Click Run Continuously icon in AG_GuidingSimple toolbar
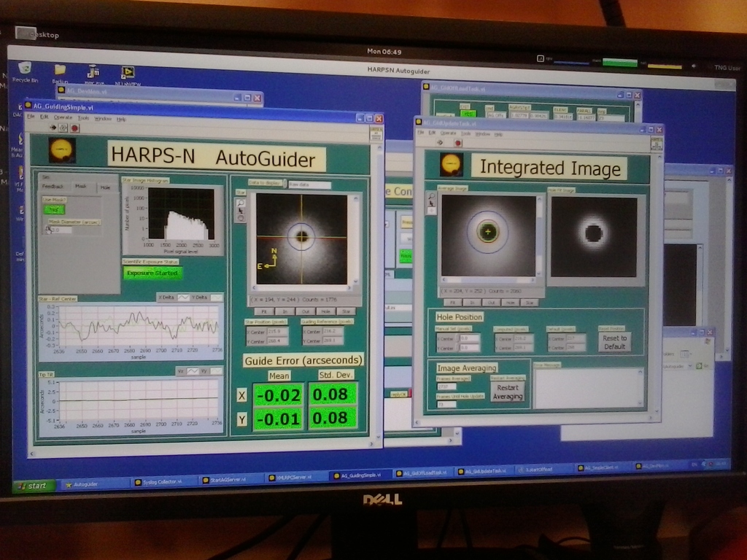This screenshot has height=560, width=747. coord(63,128)
